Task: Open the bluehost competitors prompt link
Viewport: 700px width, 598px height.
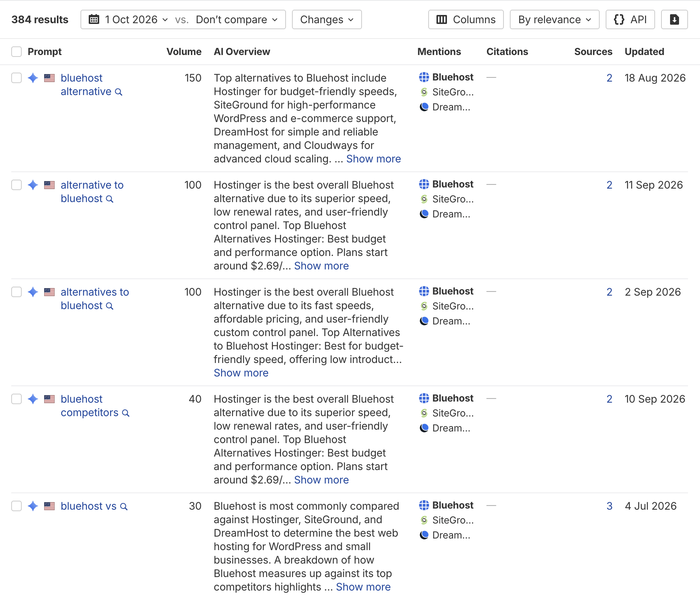Action: 89,406
